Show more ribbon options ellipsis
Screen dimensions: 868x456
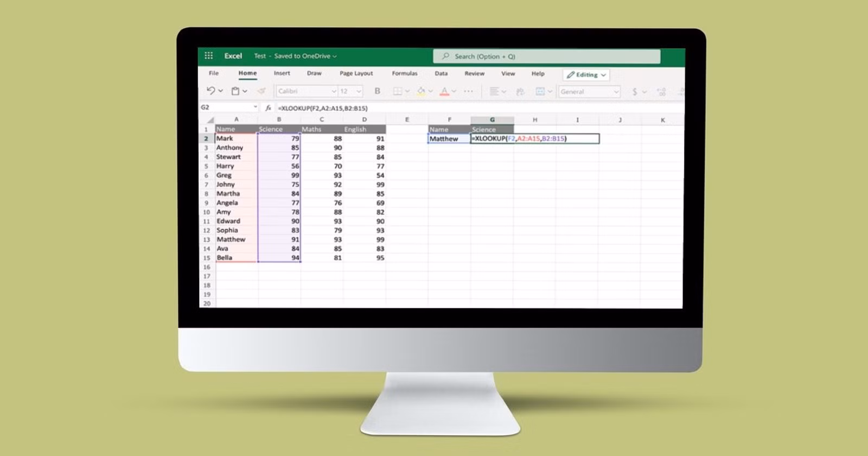(x=468, y=91)
